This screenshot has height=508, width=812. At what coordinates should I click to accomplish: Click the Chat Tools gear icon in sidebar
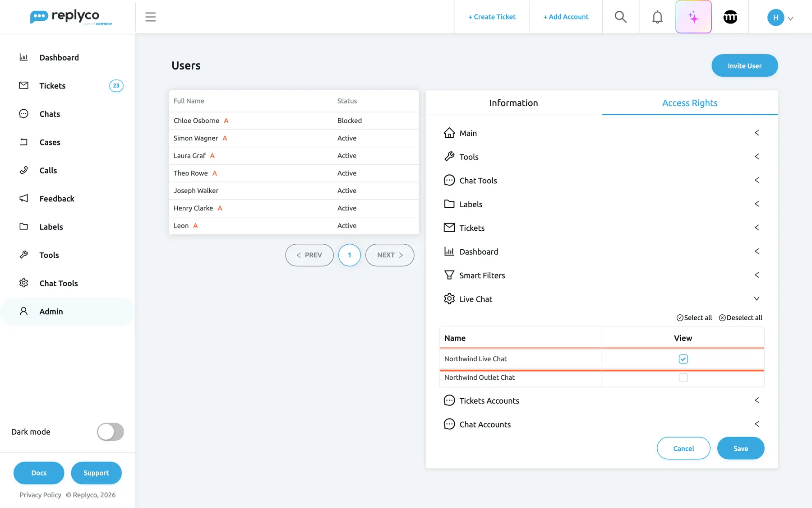coord(24,283)
